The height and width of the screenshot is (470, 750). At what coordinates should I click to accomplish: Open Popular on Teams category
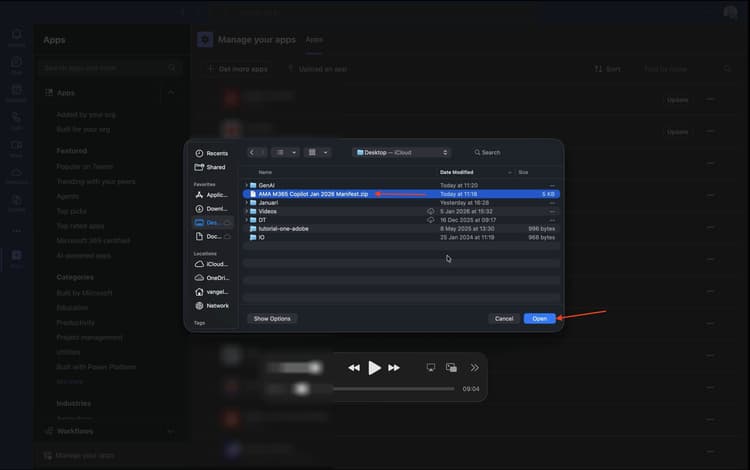click(85, 166)
